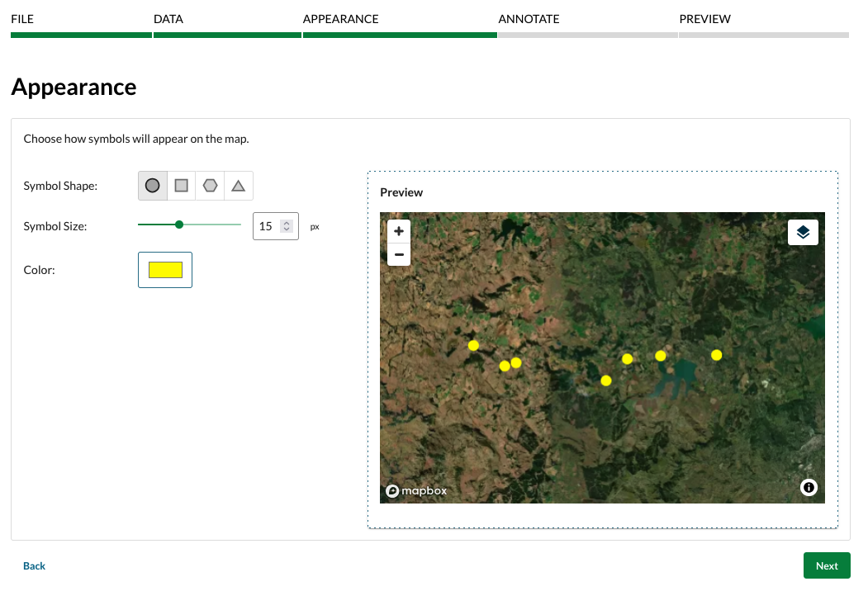Open the map layers switcher
Screen dimensions: 868x591
pos(803,232)
